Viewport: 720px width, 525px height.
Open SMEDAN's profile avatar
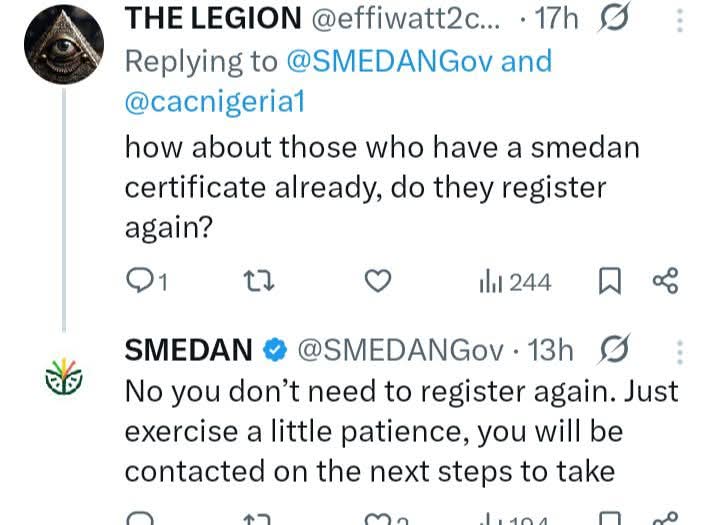(63, 376)
